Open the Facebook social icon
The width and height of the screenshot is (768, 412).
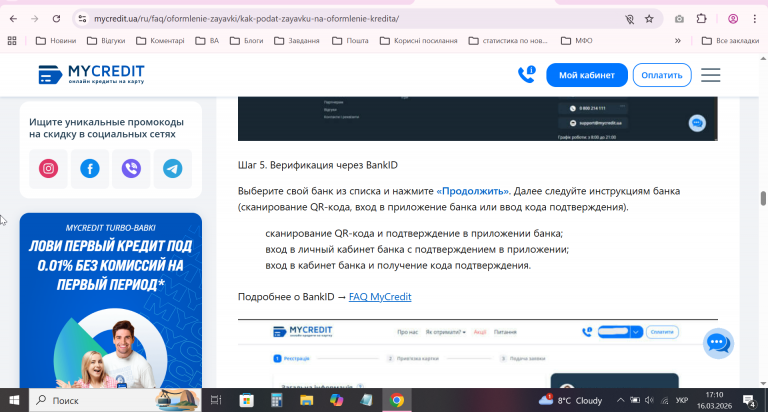coord(90,169)
